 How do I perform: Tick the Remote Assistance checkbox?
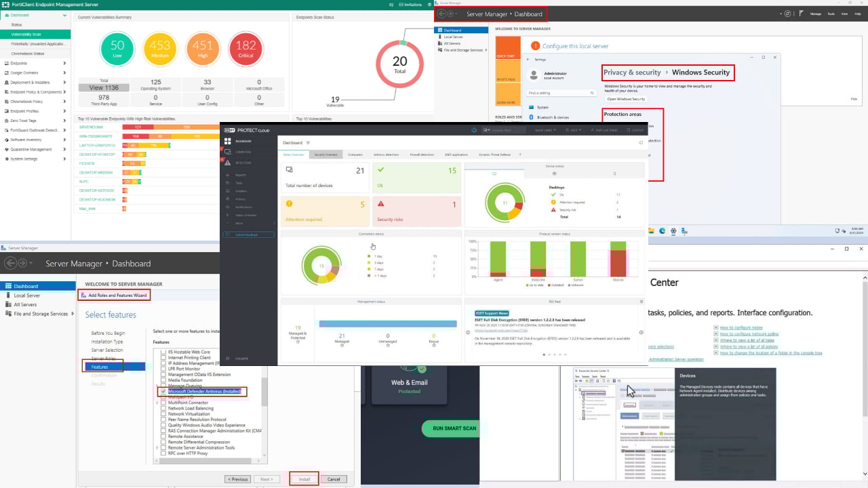tap(163, 436)
